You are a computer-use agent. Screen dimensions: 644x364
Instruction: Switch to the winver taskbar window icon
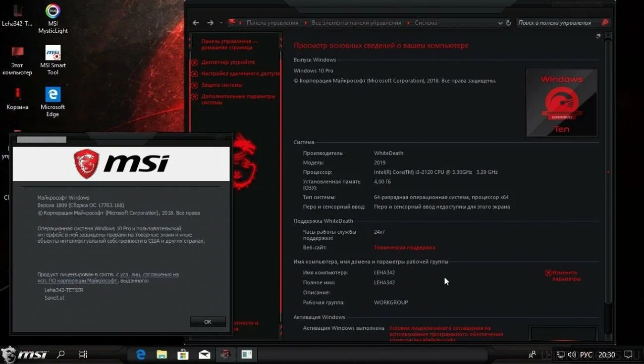(247, 355)
